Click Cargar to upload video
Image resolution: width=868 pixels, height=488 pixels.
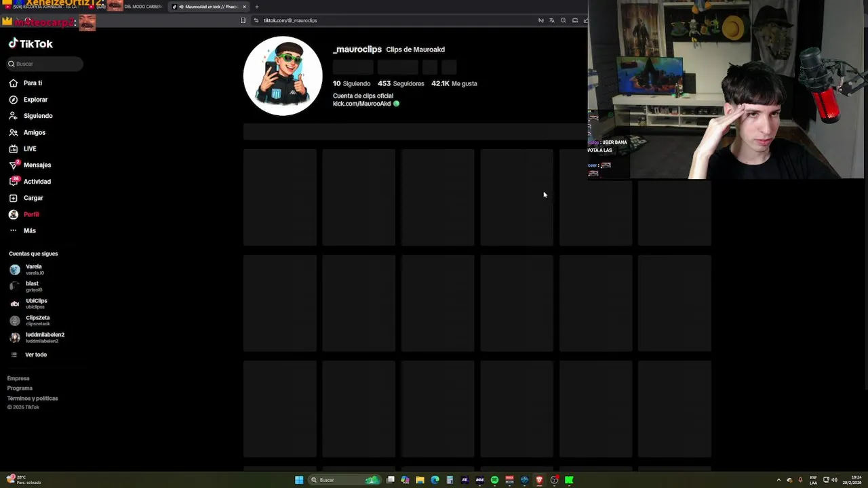(26, 198)
